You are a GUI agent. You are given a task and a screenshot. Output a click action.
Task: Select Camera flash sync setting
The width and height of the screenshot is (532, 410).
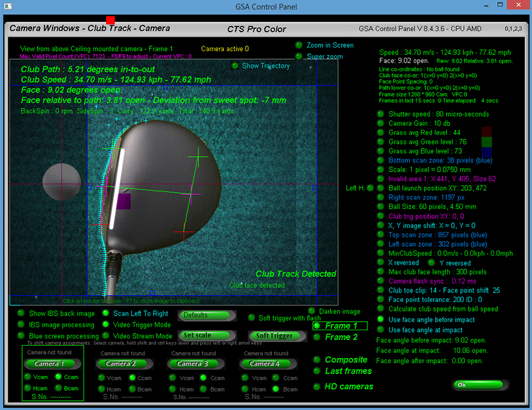click(380, 281)
